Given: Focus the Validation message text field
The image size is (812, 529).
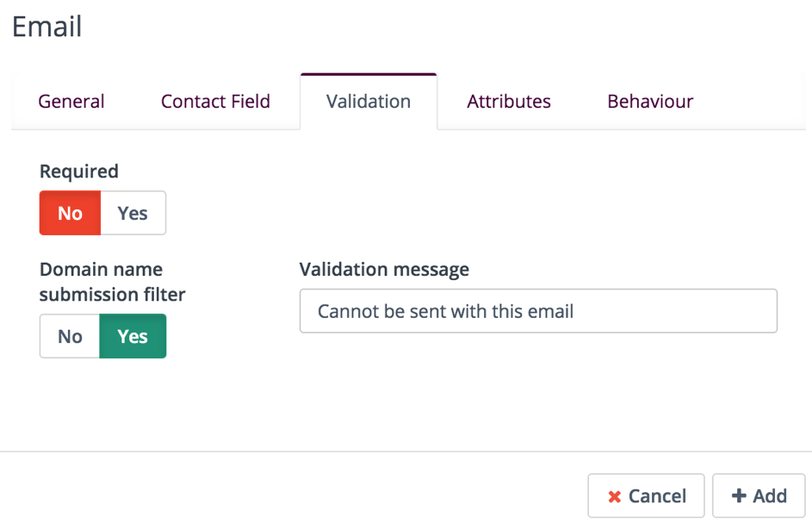Looking at the screenshot, I should point(538,311).
